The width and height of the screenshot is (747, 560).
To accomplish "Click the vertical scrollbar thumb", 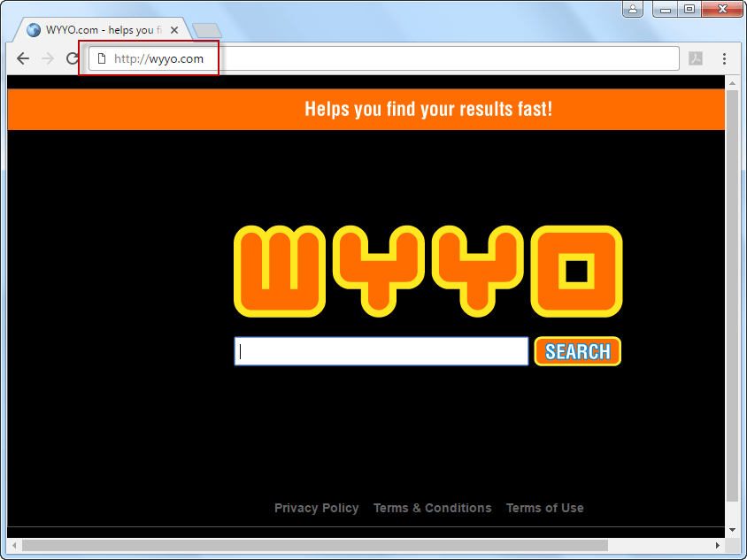I will pyautogui.click(x=732, y=295).
